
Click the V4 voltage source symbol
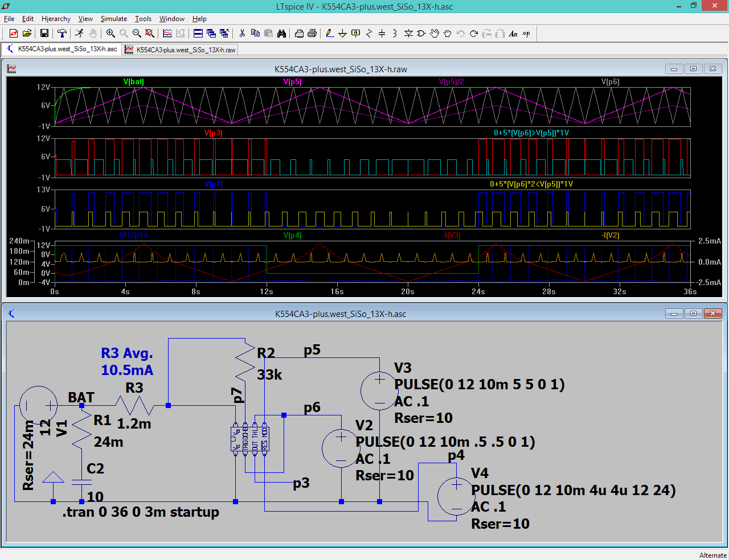456,496
